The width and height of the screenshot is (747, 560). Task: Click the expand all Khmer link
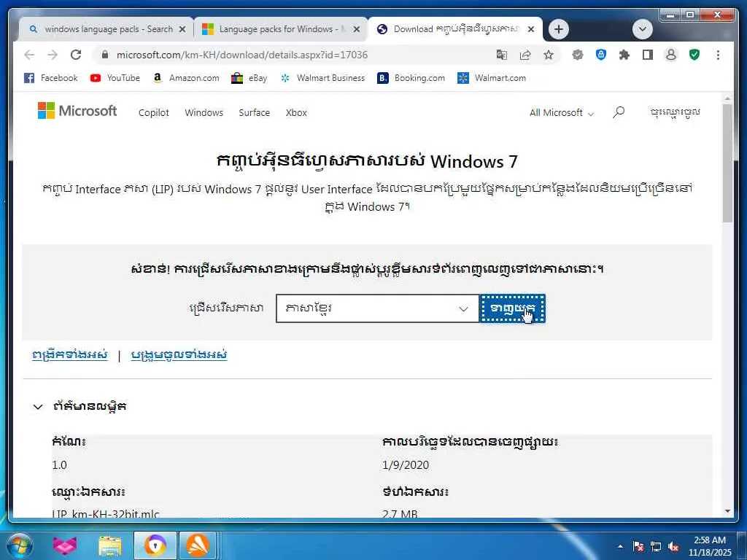[x=70, y=355]
